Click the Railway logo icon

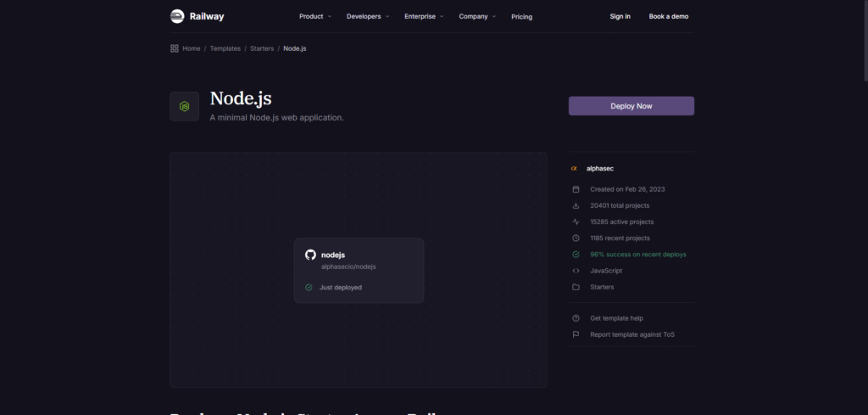coord(176,16)
